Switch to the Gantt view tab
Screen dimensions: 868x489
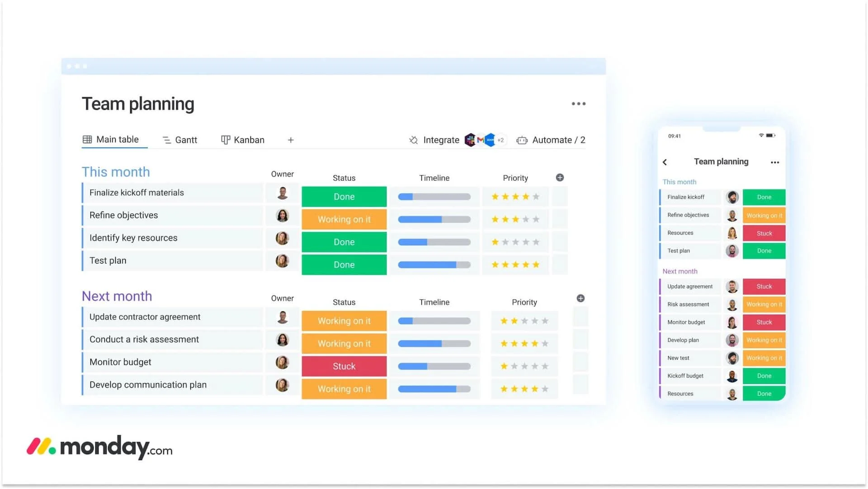(x=180, y=140)
